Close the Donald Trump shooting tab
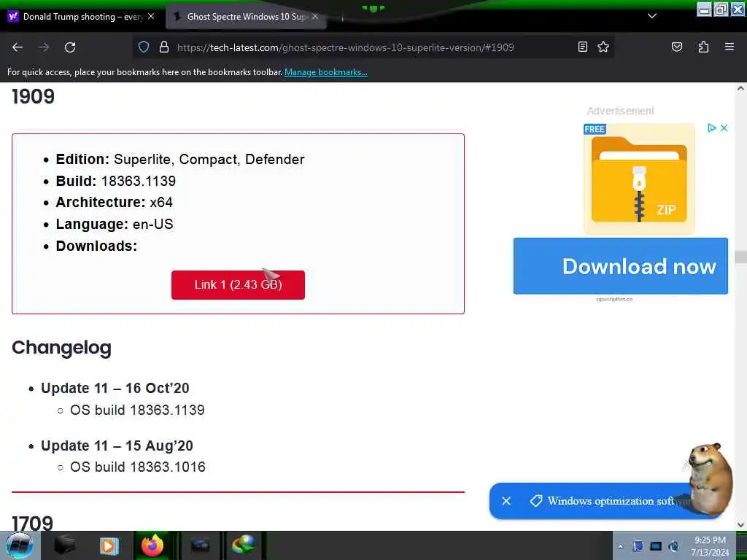The height and width of the screenshot is (560, 747). click(x=151, y=16)
